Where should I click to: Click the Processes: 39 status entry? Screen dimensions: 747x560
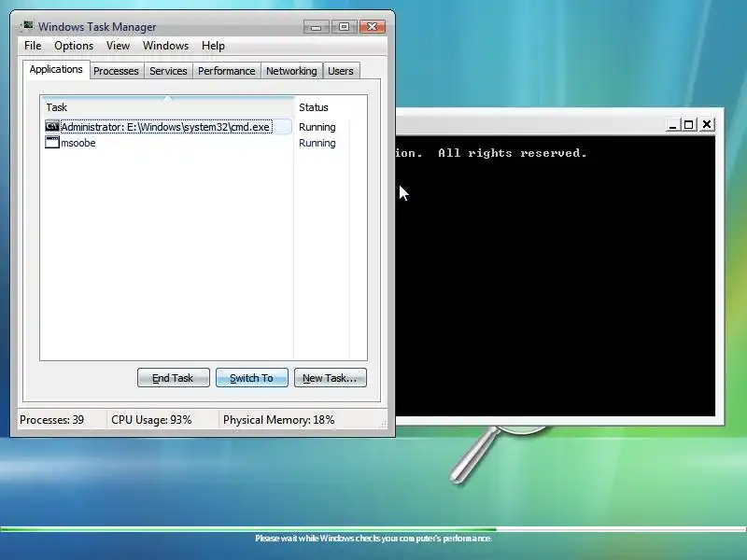click(52, 419)
